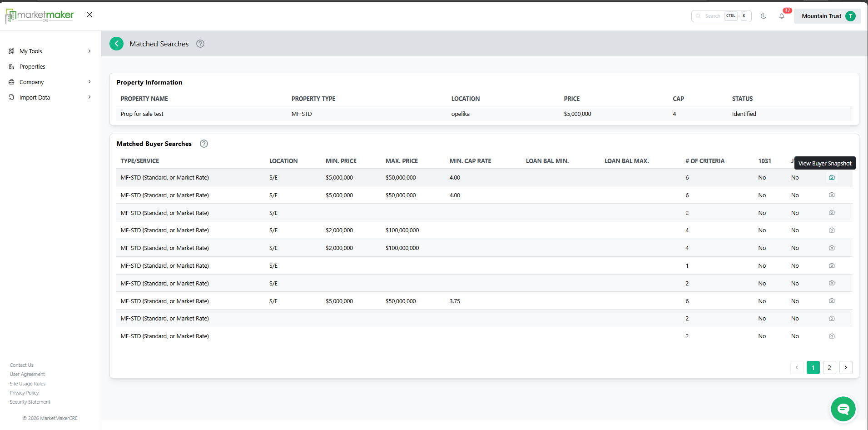Screen dimensions: 868x430
Task: Open the notifications bell icon
Action: [781, 16]
